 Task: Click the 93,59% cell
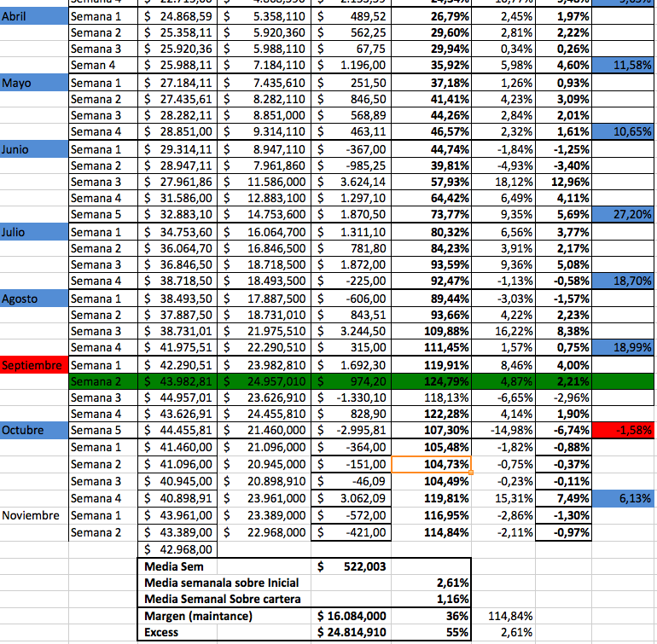[x=431, y=264]
